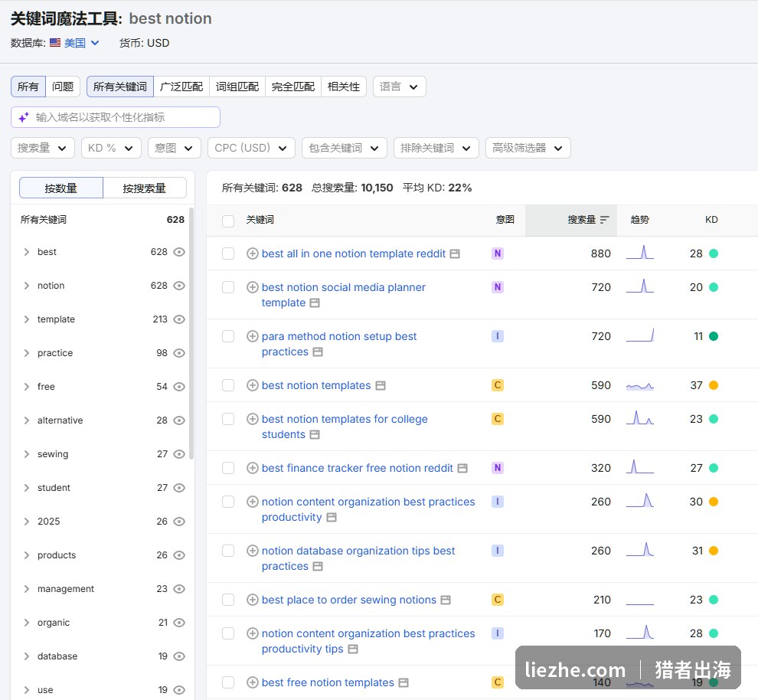Check the box for 'best notion templates' row
The width and height of the screenshot is (758, 700).
click(x=228, y=385)
